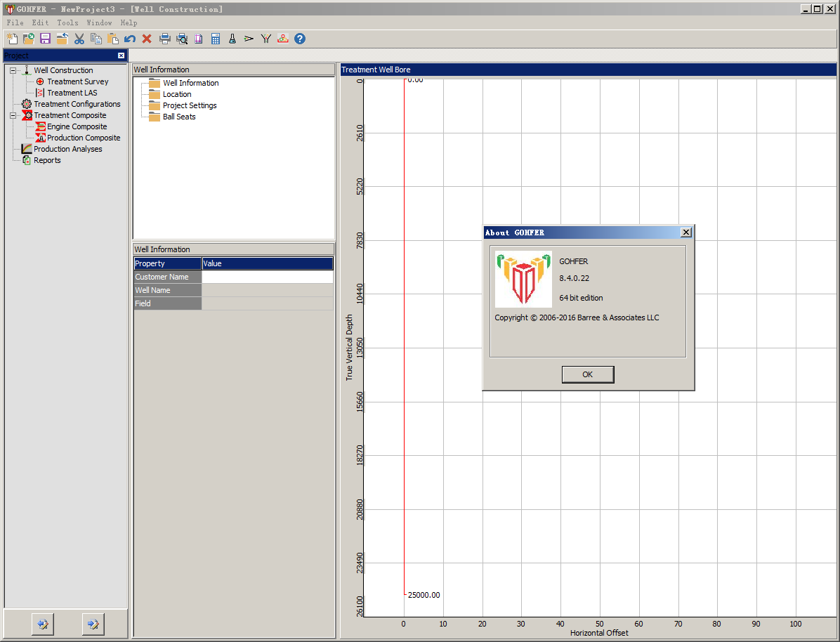Click the Well Name value field

tap(268, 291)
